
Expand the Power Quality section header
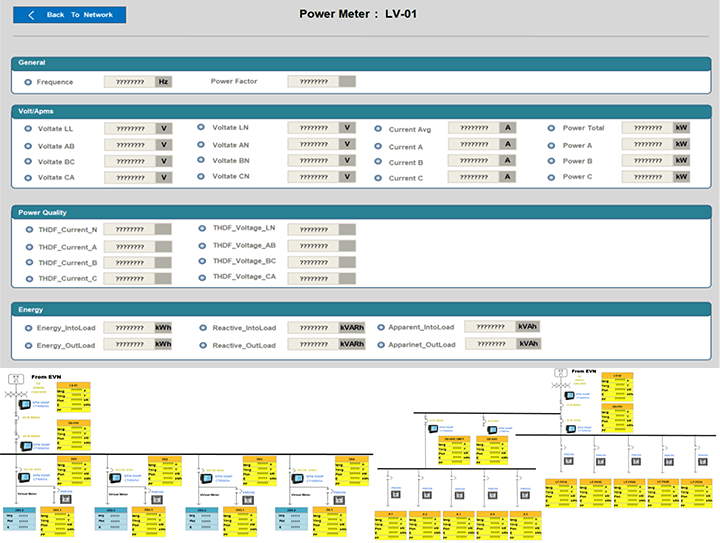click(x=360, y=212)
